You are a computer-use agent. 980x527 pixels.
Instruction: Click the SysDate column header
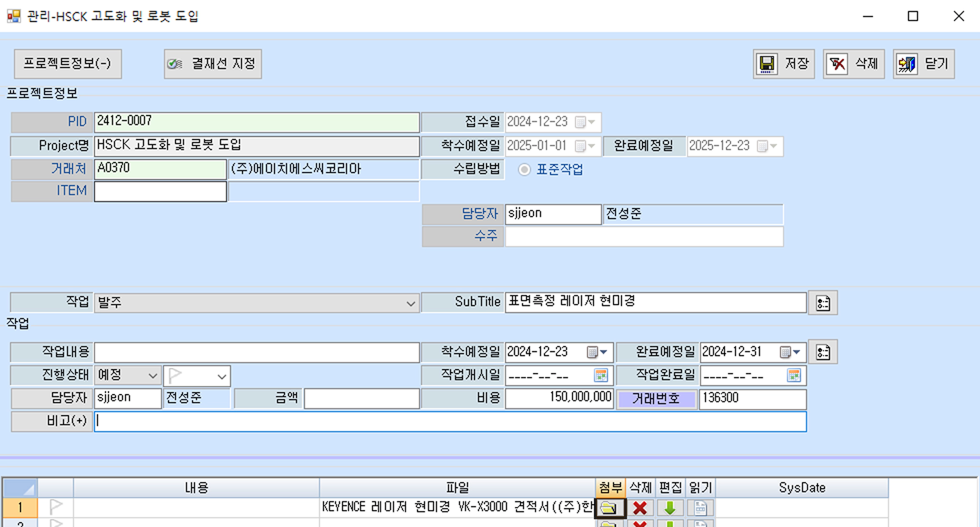[802, 488]
